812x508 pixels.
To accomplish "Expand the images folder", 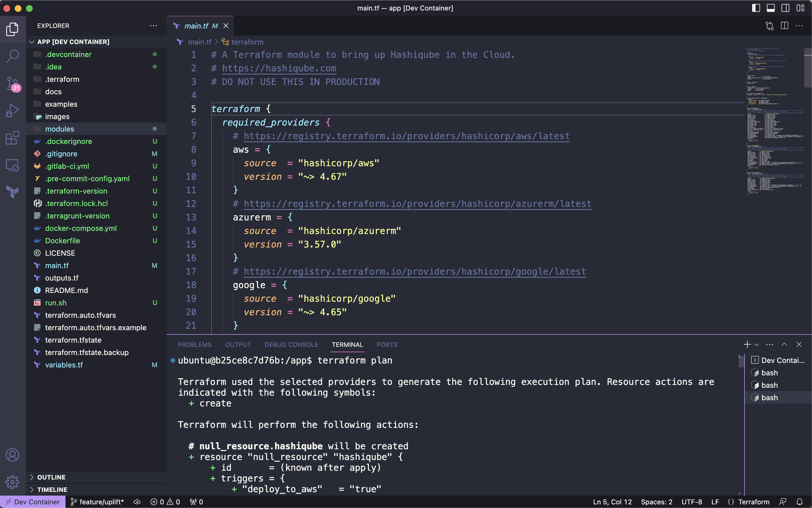I will (x=96, y=117).
